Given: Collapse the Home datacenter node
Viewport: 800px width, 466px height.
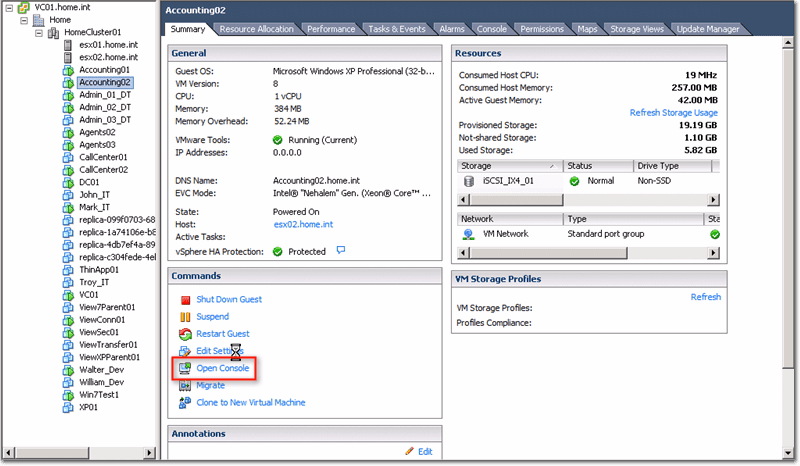Looking at the screenshot, I should pos(24,20).
